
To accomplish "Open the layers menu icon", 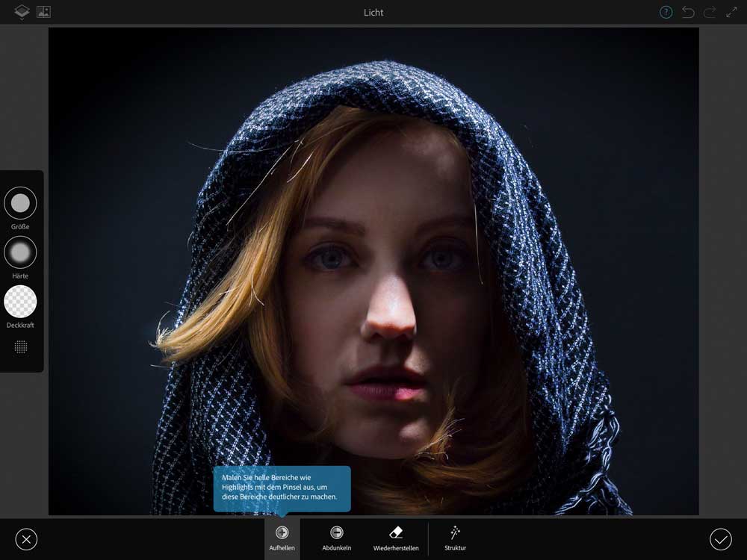I will pyautogui.click(x=22, y=12).
